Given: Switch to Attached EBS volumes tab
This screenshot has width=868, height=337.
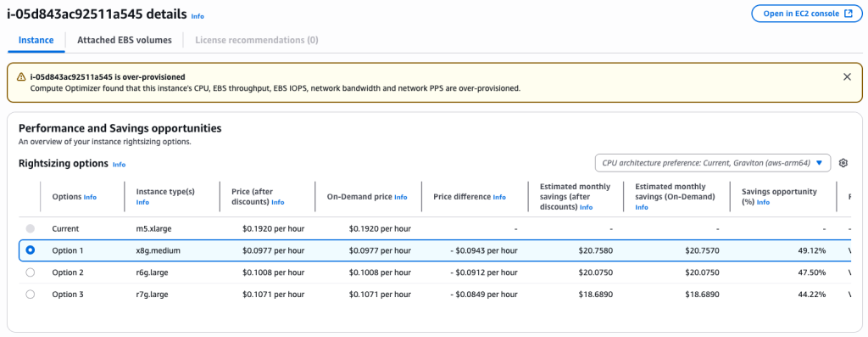Looking at the screenshot, I should tap(125, 40).
